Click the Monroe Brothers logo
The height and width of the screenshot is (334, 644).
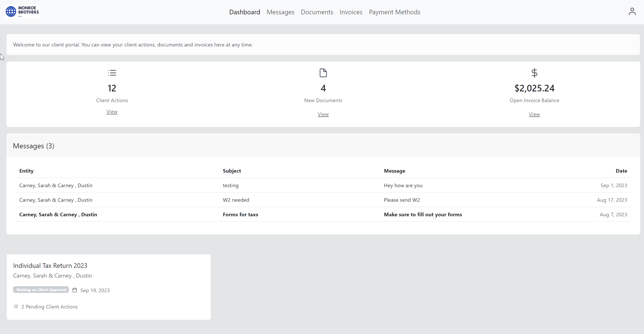click(22, 11)
